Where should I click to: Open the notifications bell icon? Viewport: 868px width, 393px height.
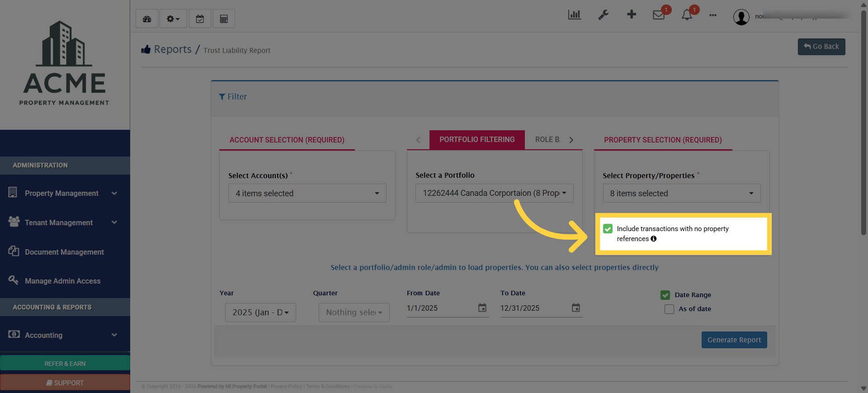click(687, 15)
